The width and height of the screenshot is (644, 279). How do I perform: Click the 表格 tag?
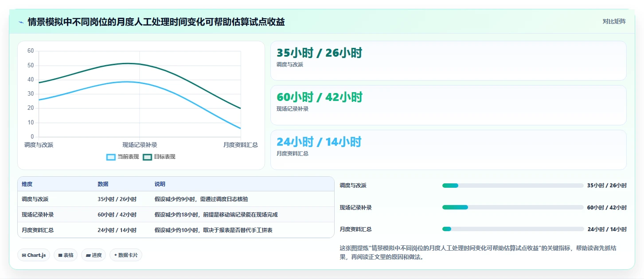coord(66,255)
